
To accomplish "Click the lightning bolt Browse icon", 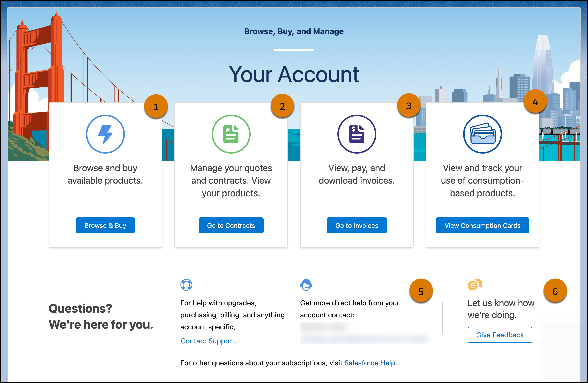I will coord(105,134).
